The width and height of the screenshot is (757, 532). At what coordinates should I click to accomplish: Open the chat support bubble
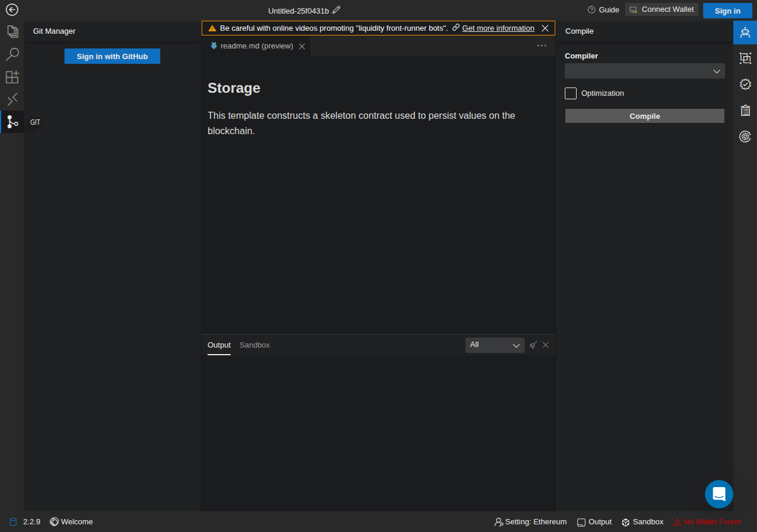click(719, 494)
